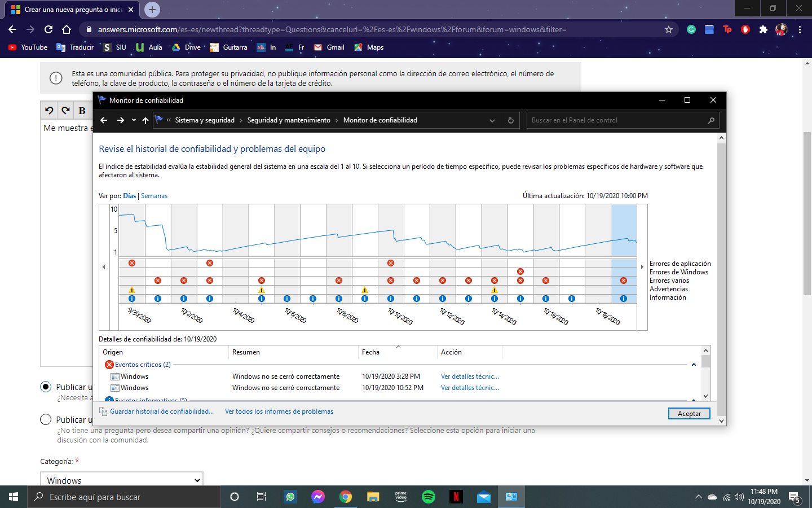The height and width of the screenshot is (508, 812).
Task: Click the warning icon on 9/30/2020 column
Action: point(132,290)
